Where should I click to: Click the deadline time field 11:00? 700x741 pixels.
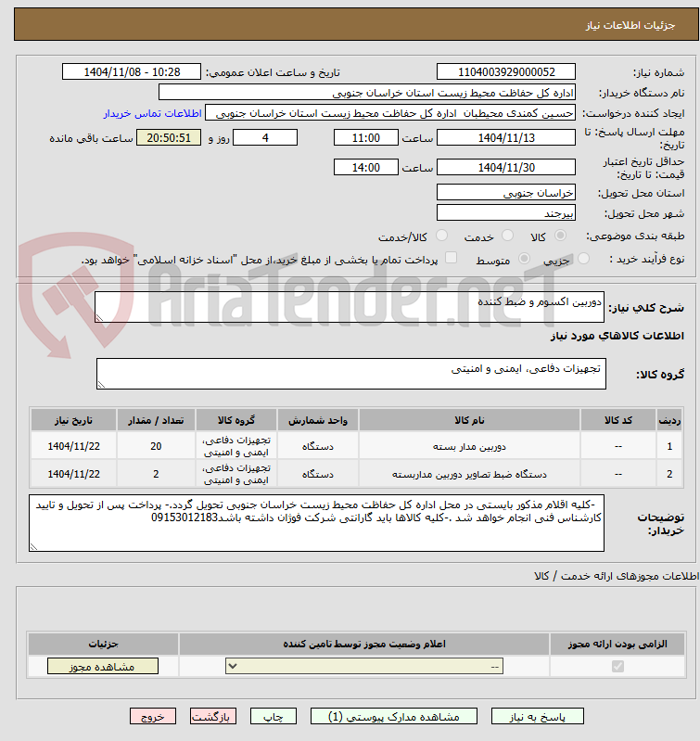pyautogui.click(x=366, y=137)
